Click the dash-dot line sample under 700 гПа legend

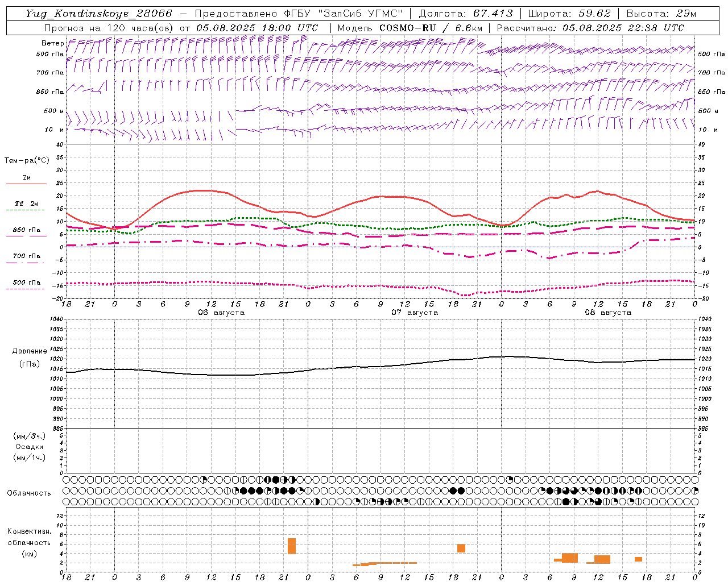[x=25, y=263]
